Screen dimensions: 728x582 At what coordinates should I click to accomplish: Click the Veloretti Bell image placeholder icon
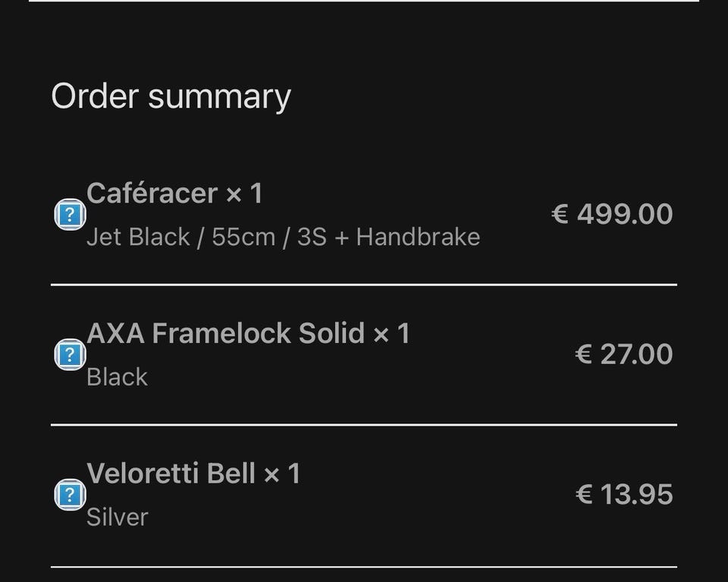pos(69,495)
